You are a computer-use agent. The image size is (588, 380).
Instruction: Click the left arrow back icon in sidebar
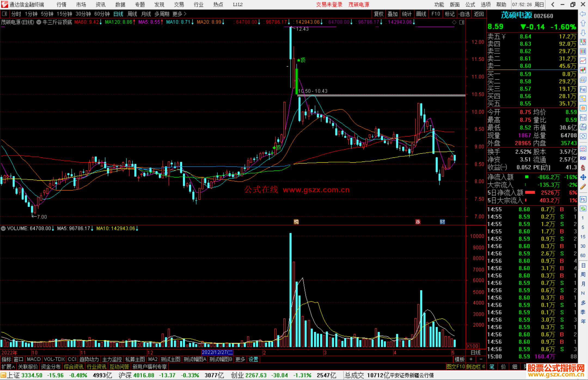click(x=583, y=14)
